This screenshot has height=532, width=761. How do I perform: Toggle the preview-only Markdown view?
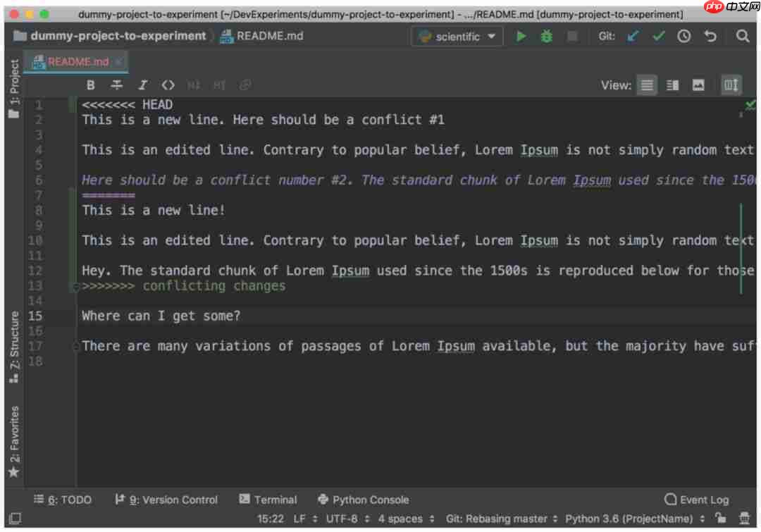click(x=697, y=85)
